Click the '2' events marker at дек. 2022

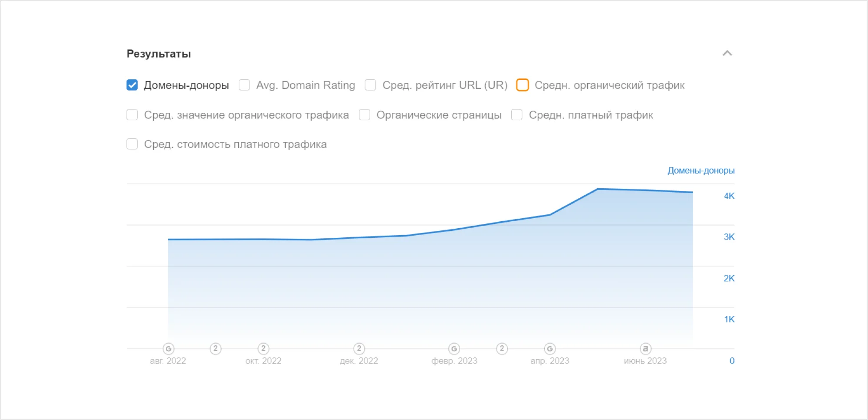(359, 348)
